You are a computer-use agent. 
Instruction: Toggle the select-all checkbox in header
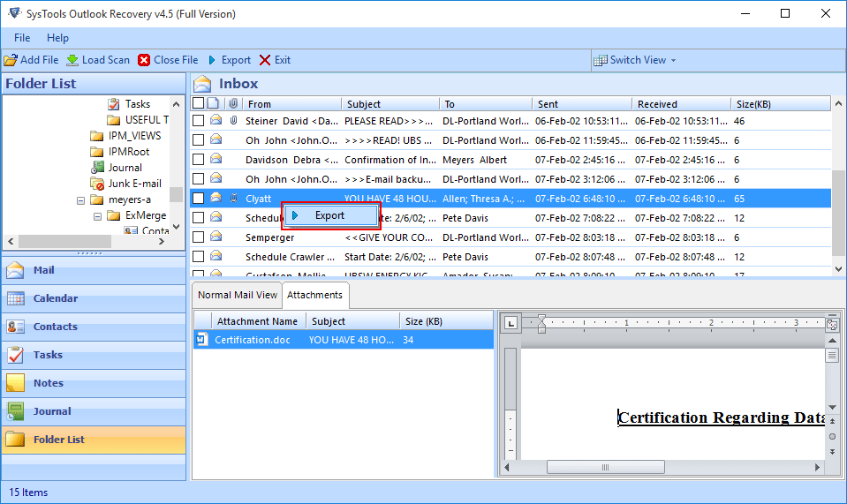click(198, 103)
